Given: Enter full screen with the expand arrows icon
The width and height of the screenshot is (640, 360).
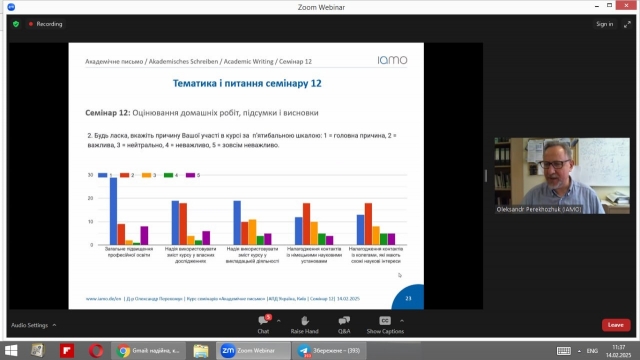Looking at the screenshot, I should pyautogui.click(x=627, y=24).
